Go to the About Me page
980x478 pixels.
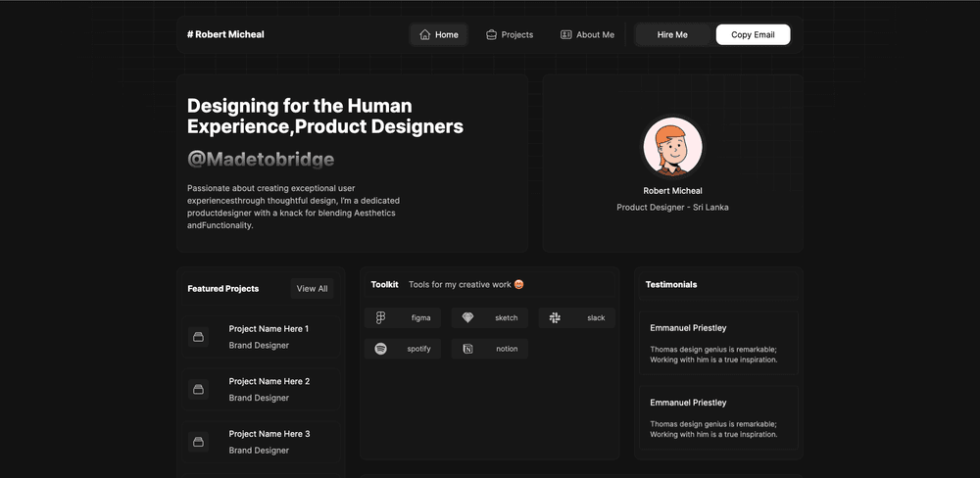point(587,34)
